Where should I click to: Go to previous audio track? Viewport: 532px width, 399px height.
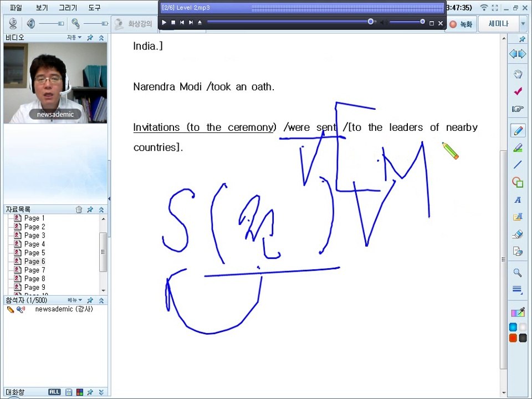click(182, 22)
